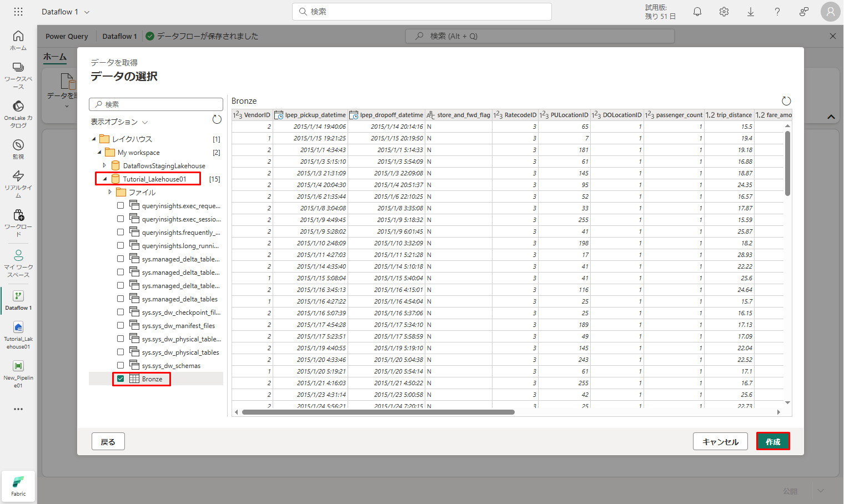Screen dimensions: 844x504
Task: Open the Workloads icon in sidebar
Action: pos(18,222)
